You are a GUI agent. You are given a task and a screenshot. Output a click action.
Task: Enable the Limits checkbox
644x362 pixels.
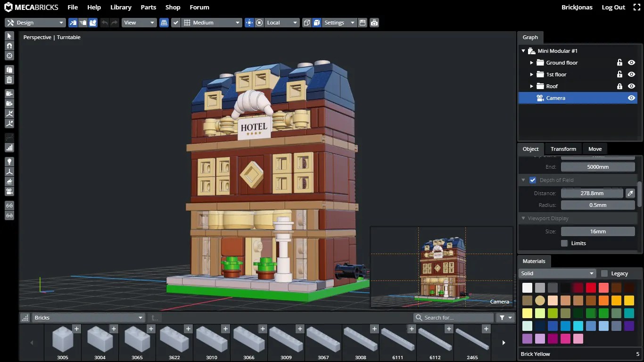(564, 243)
